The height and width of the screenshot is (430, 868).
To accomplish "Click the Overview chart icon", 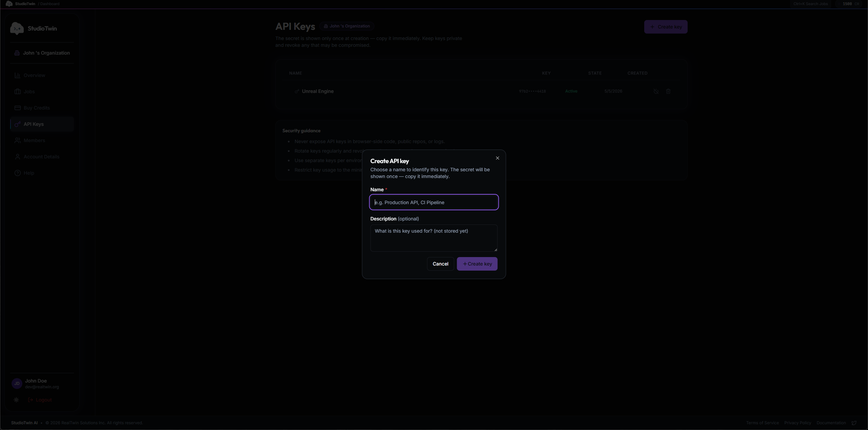I will [x=17, y=75].
